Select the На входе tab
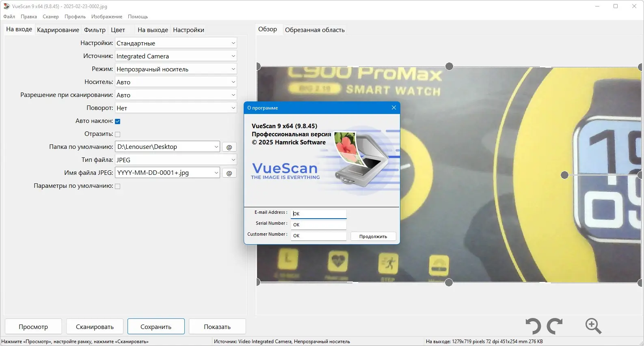The image size is (644, 346). tap(19, 29)
